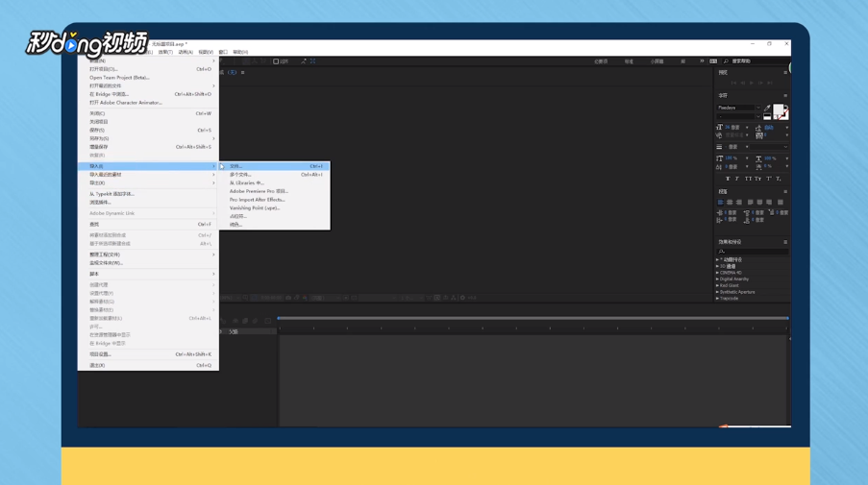Go to first frame in Preview panel

[733, 83]
